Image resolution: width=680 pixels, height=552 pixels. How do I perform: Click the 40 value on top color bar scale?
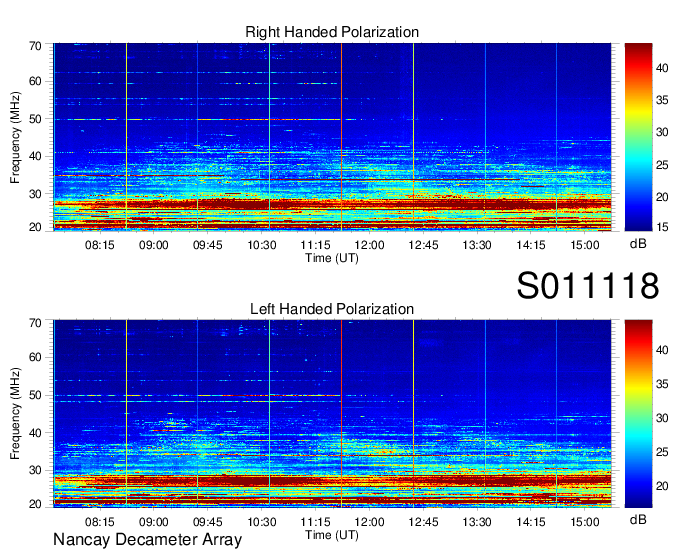click(x=662, y=68)
